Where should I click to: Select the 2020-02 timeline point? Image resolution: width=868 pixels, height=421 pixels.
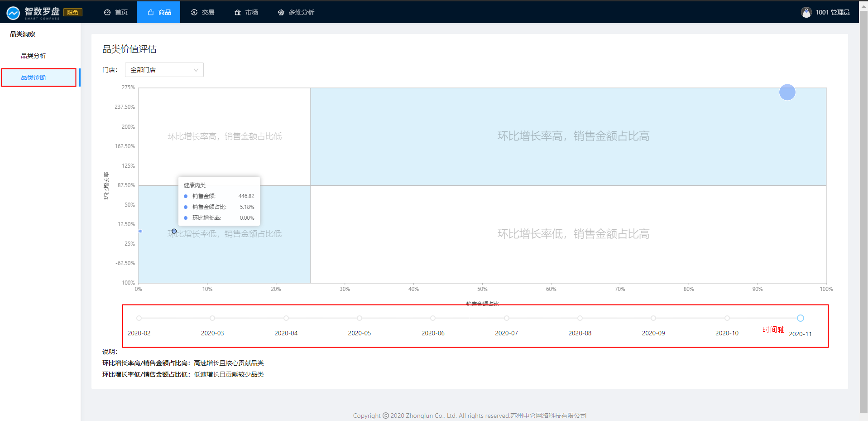pyautogui.click(x=139, y=318)
